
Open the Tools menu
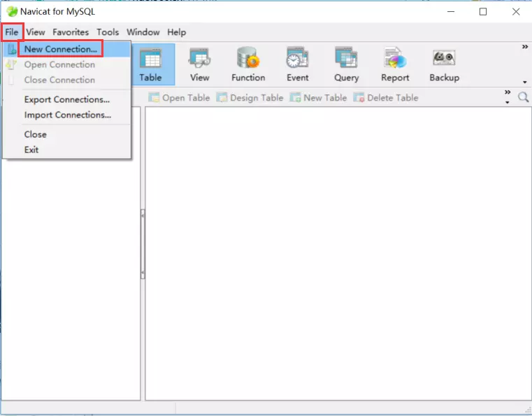[x=108, y=32]
